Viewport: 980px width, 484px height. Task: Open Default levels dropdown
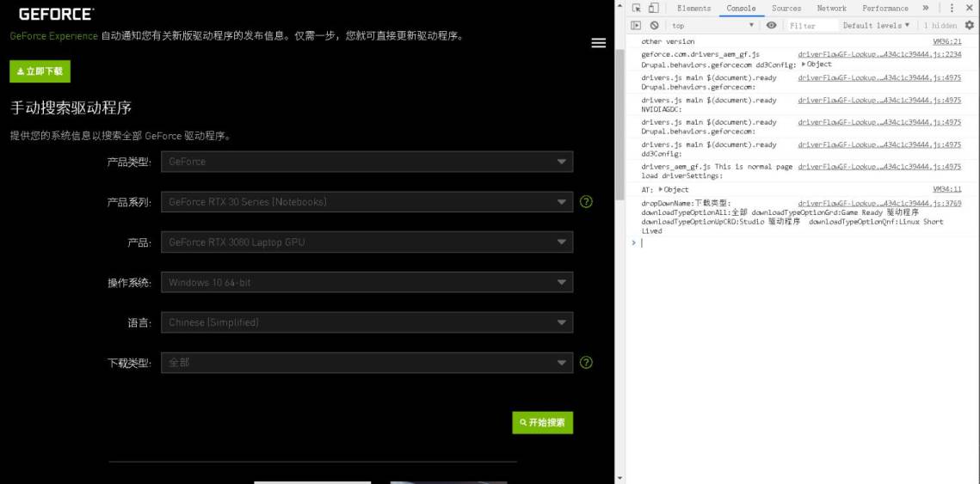tap(876, 26)
